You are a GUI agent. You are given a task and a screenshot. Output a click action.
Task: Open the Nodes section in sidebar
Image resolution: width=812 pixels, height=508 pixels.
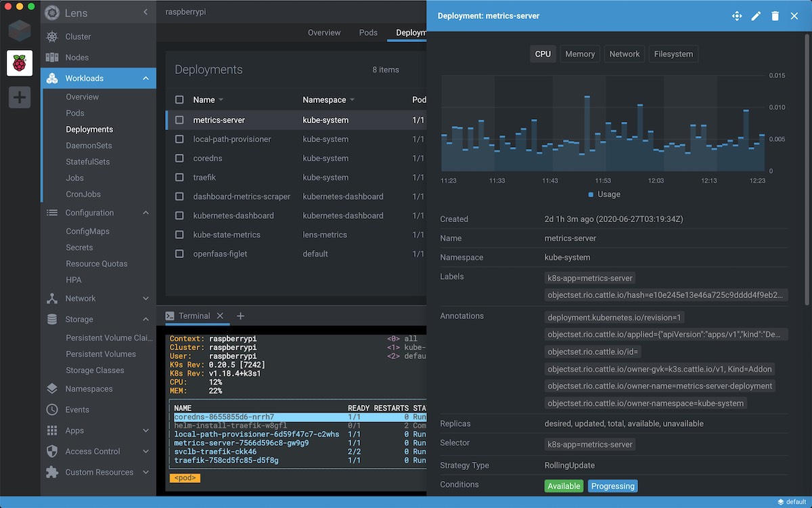click(76, 58)
